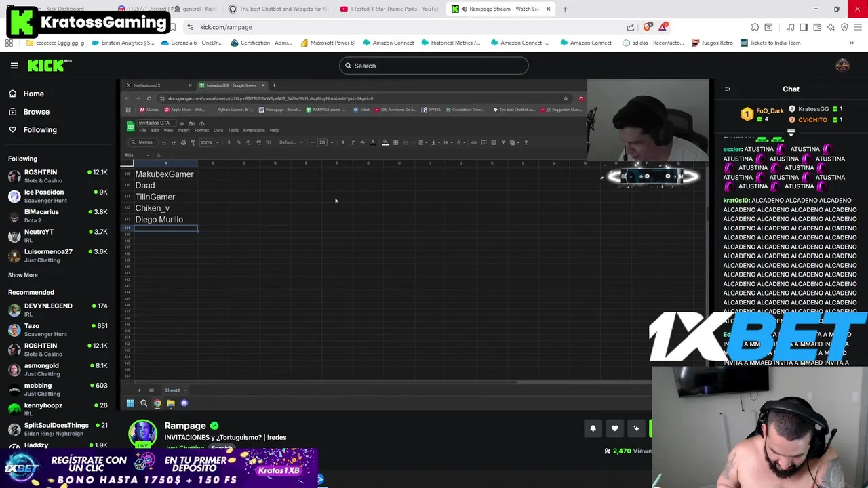The height and width of the screenshot is (488, 868).
Task: Open fill color picker in Sheets toolbar
Action: tap(385, 142)
